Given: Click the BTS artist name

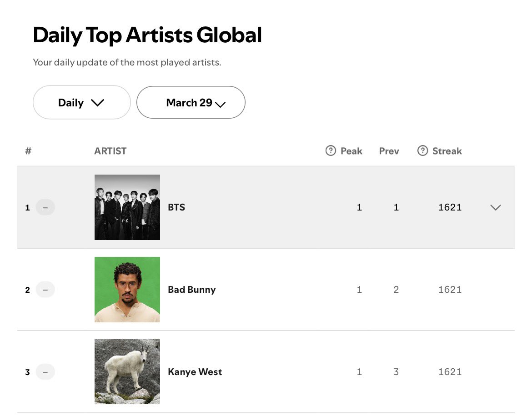Looking at the screenshot, I should (176, 207).
